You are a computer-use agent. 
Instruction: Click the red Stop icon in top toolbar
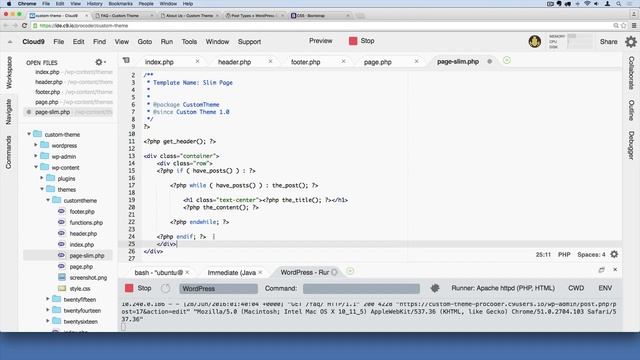coord(353,41)
